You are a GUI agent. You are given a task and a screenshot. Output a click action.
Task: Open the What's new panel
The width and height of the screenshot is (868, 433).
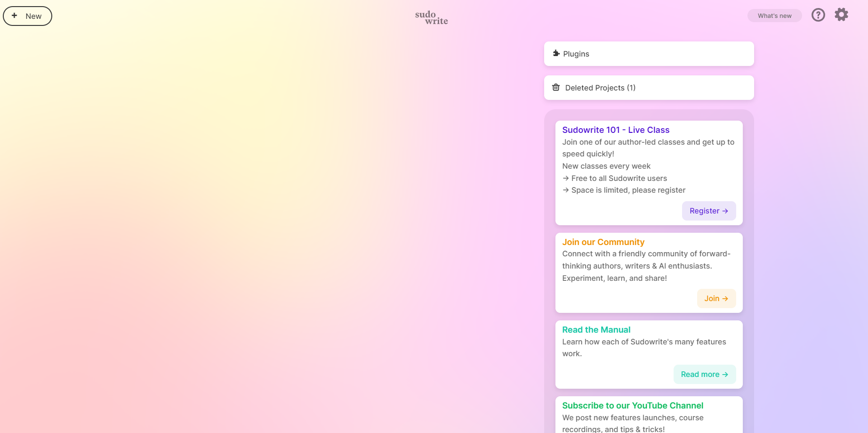pos(774,16)
